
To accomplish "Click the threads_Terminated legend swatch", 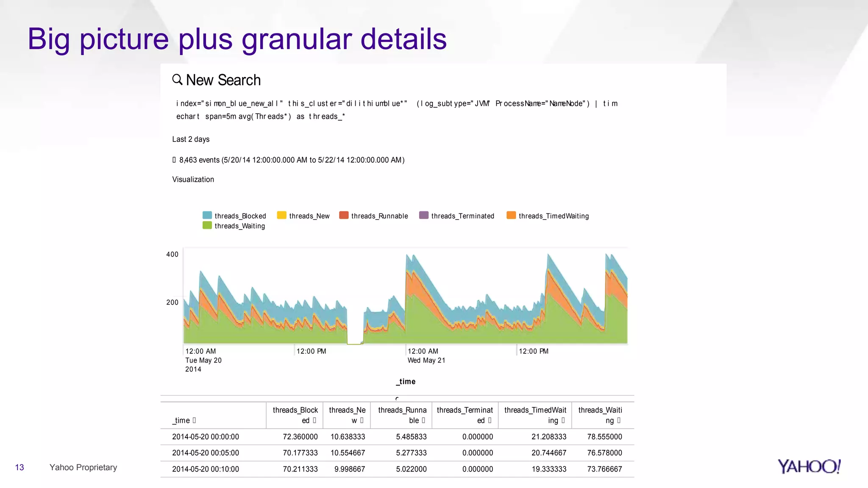I will [423, 215].
